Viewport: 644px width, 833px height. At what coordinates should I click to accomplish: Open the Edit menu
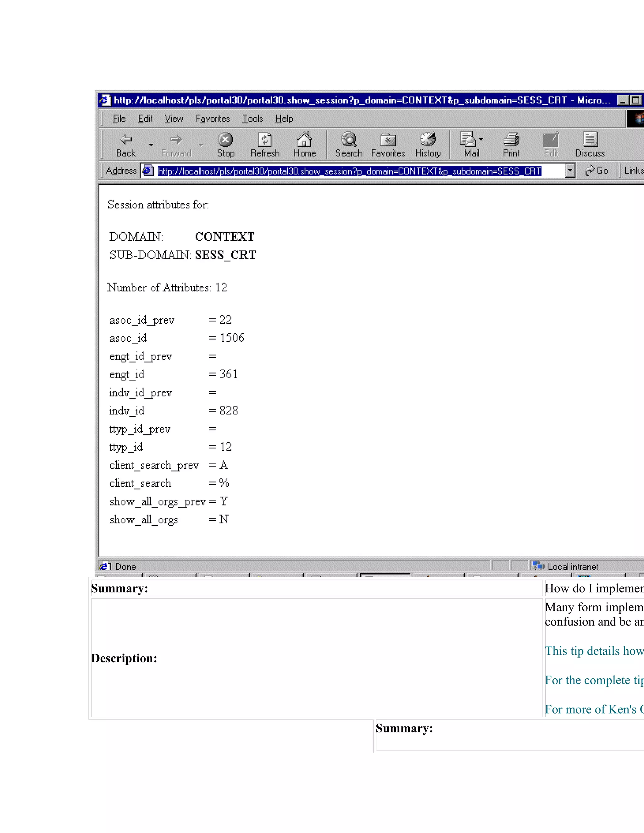pyautogui.click(x=145, y=119)
